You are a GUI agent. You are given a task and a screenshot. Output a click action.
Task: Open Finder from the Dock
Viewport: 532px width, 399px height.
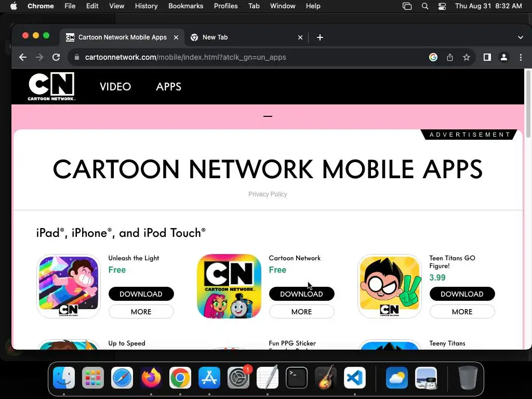click(64, 378)
